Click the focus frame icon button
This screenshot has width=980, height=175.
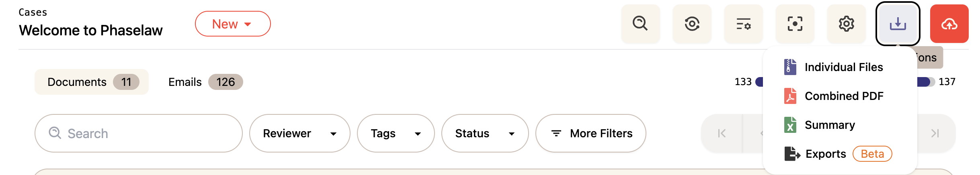795,24
